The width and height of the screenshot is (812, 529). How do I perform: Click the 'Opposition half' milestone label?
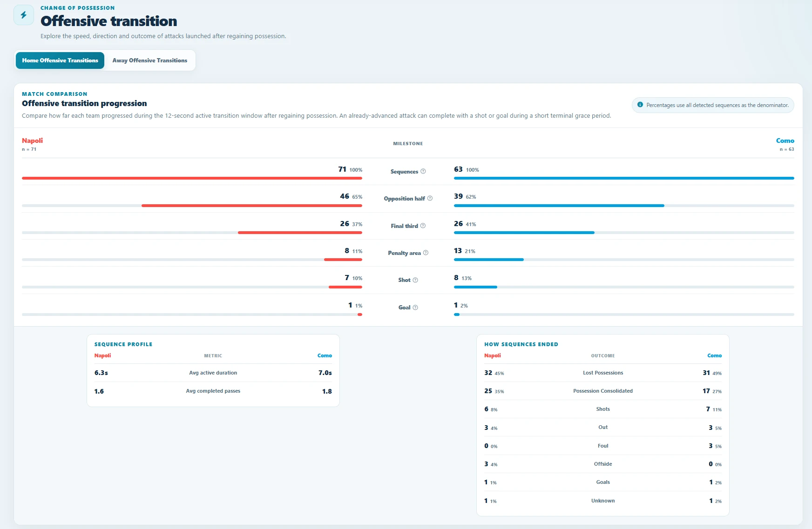404,199
